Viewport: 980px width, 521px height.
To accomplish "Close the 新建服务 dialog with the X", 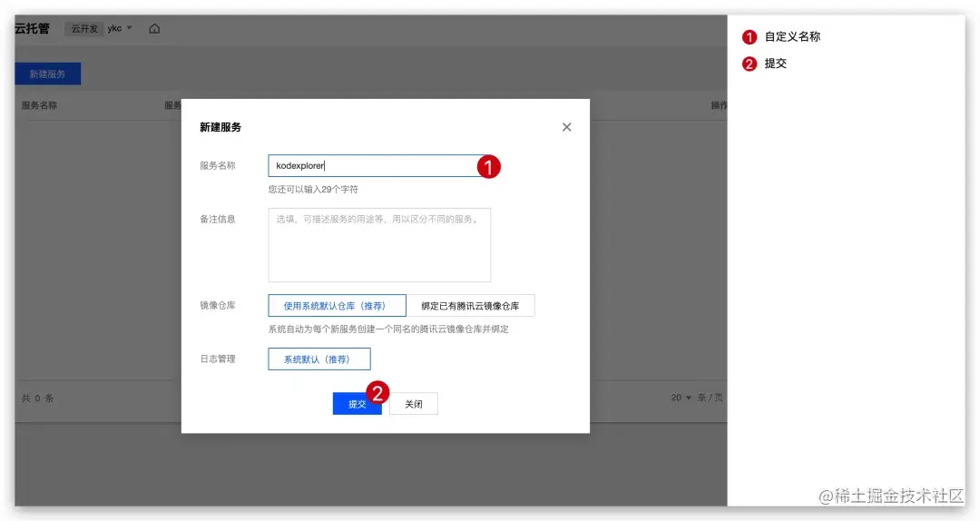I will click(x=566, y=127).
